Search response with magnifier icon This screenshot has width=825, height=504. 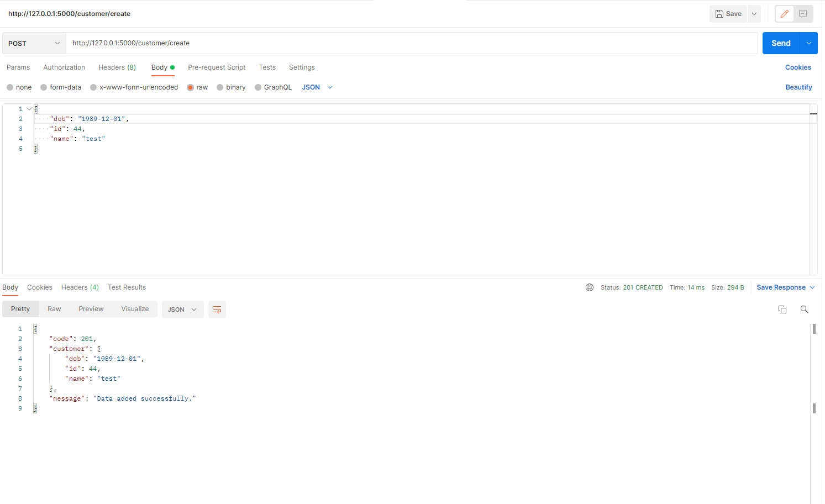(805, 309)
